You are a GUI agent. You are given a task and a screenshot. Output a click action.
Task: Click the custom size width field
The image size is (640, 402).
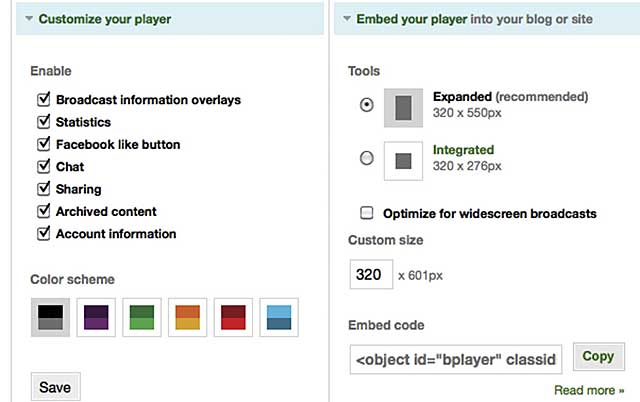coord(371,274)
